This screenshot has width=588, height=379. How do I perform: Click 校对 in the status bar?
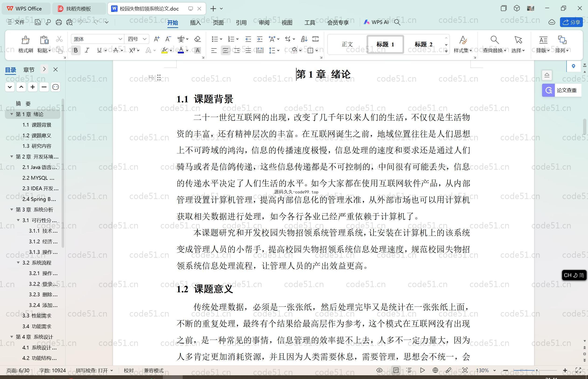(129, 370)
